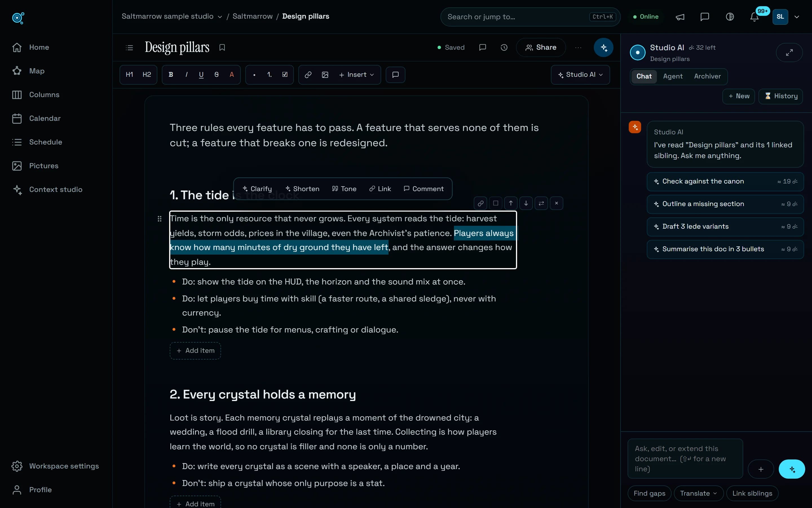
Task: Insert a link from formatting toolbar
Action: tap(308, 75)
